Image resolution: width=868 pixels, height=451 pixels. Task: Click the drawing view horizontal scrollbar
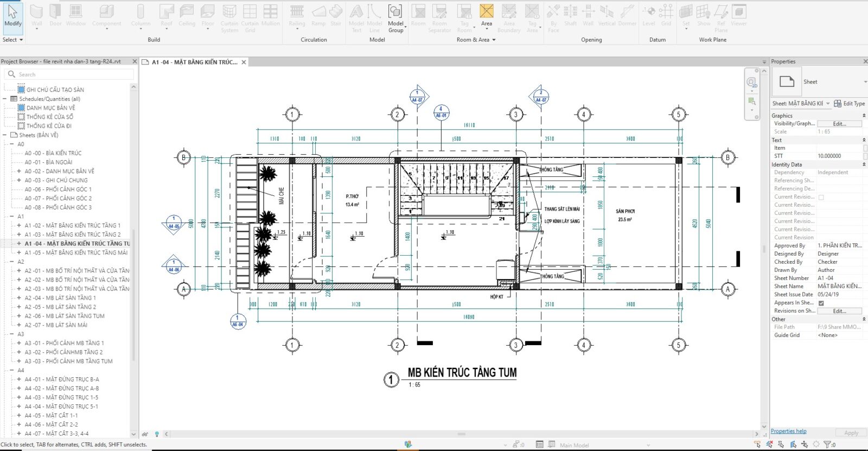pyautogui.click(x=461, y=434)
